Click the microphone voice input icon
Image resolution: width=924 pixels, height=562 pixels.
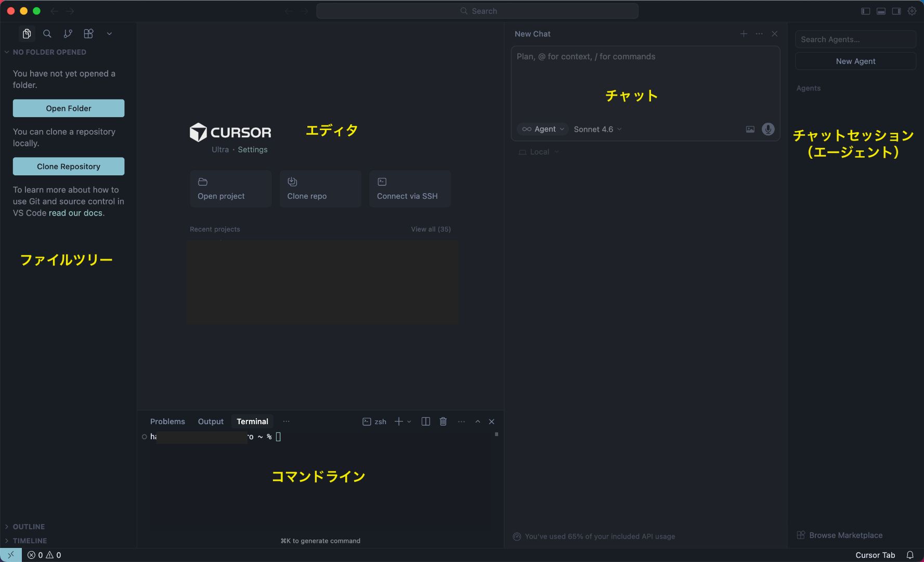point(767,129)
